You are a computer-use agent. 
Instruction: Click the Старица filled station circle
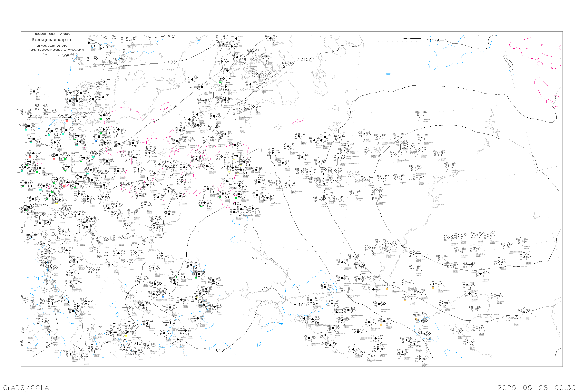coord(302,157)
